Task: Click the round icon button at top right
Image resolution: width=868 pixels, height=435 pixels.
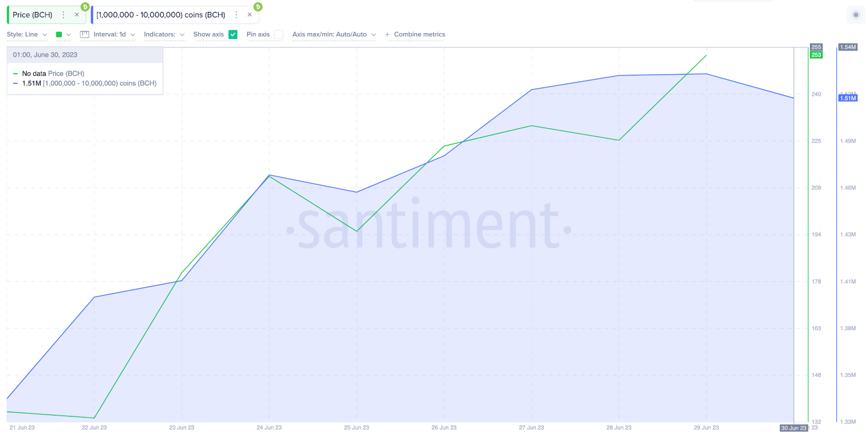Action: point(856,15)
